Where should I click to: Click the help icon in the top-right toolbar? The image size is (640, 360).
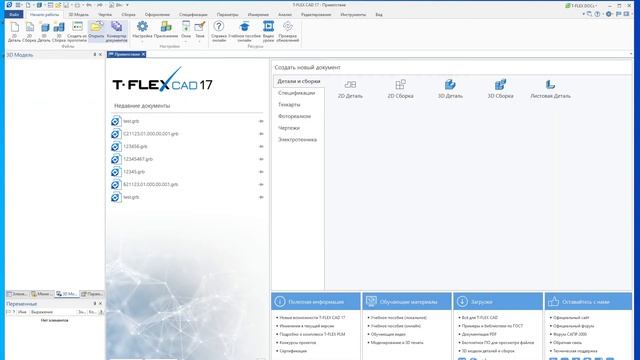click(597, 14)
